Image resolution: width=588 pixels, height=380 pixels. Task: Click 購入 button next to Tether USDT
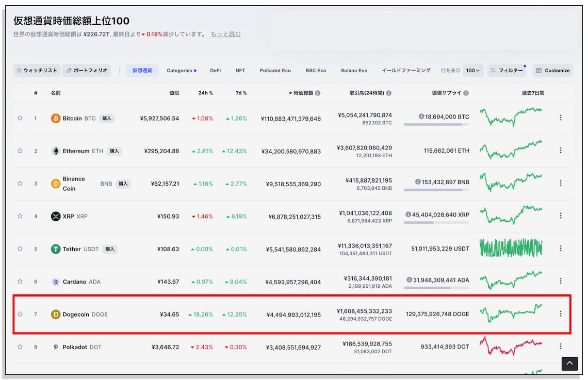(x=109, y=249)
